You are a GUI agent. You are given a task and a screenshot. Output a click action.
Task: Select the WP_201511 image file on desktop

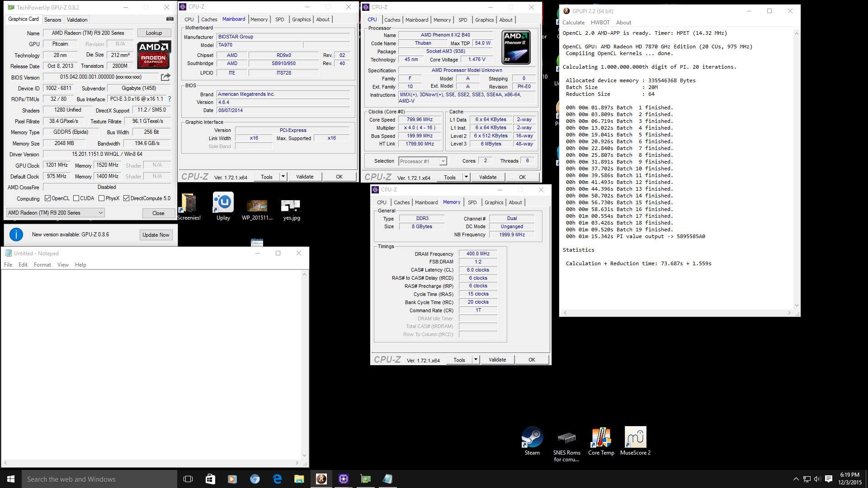(257, 210)
